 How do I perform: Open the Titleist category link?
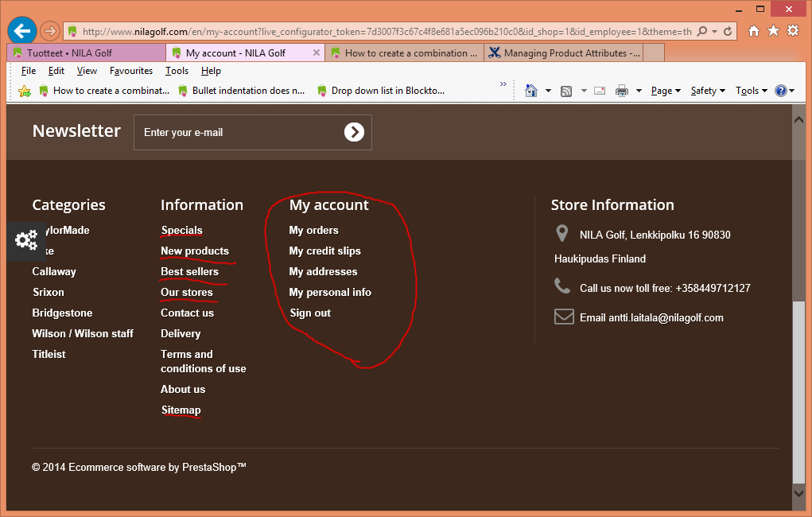49,354
